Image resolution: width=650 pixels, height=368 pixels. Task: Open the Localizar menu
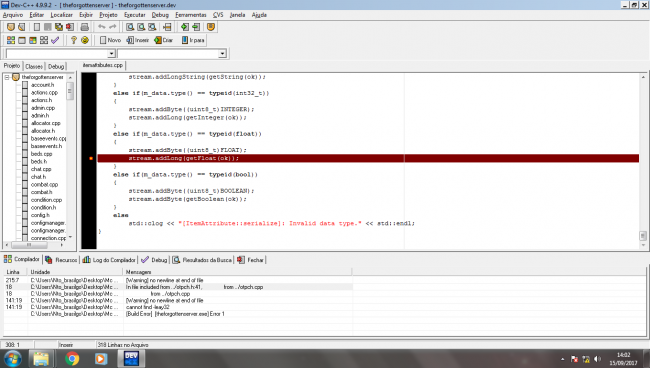[x=61, y=15]
